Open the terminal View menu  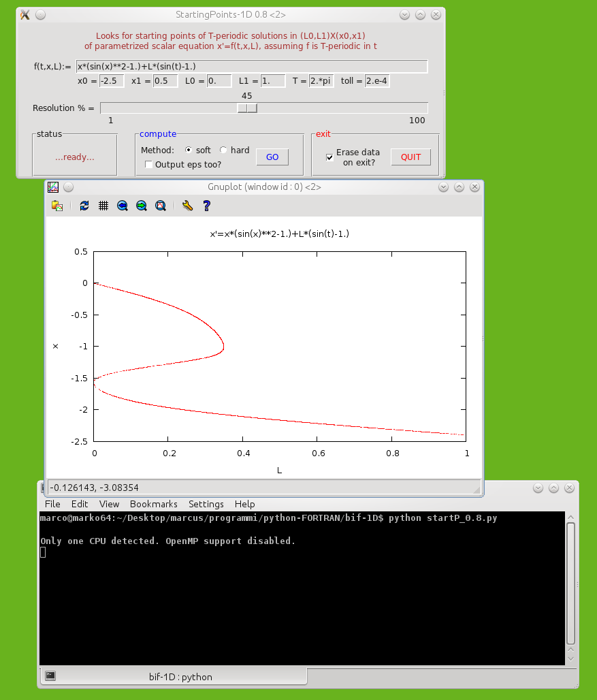pos(110,504)
